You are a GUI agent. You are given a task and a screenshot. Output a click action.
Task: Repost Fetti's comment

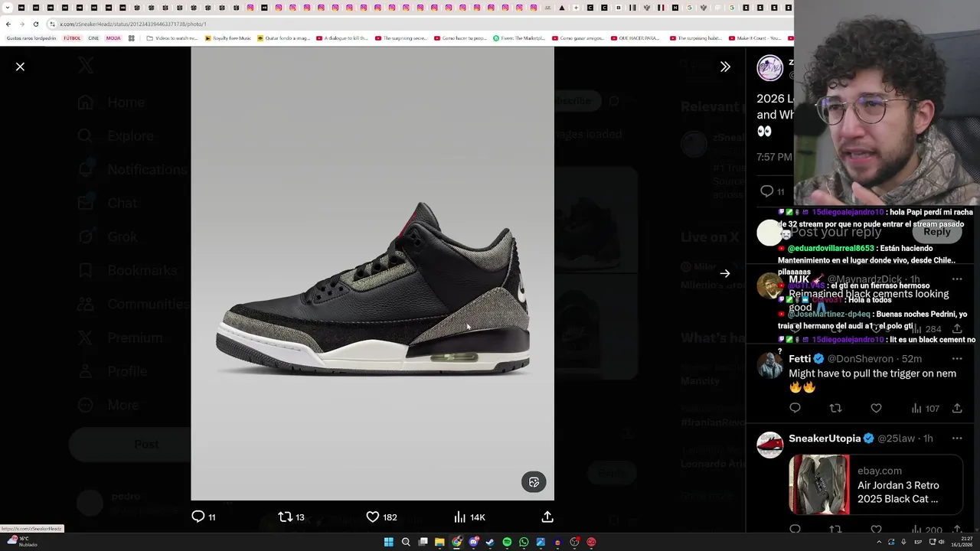pos(835,409)
